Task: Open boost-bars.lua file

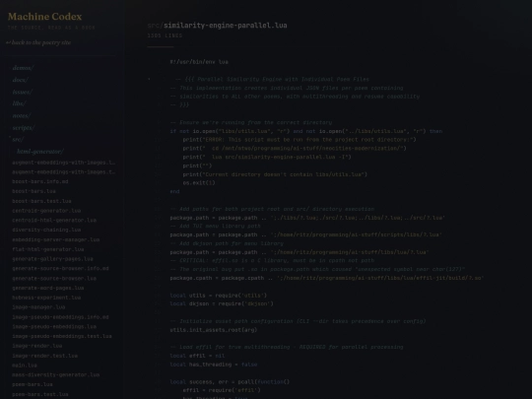Action: (33, 191)
